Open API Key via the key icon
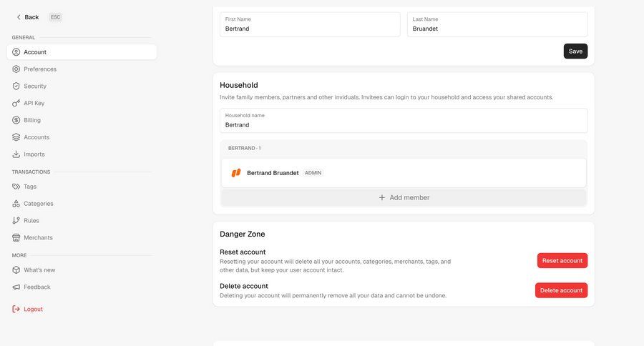Screen dimensions: 644x346 16,103
